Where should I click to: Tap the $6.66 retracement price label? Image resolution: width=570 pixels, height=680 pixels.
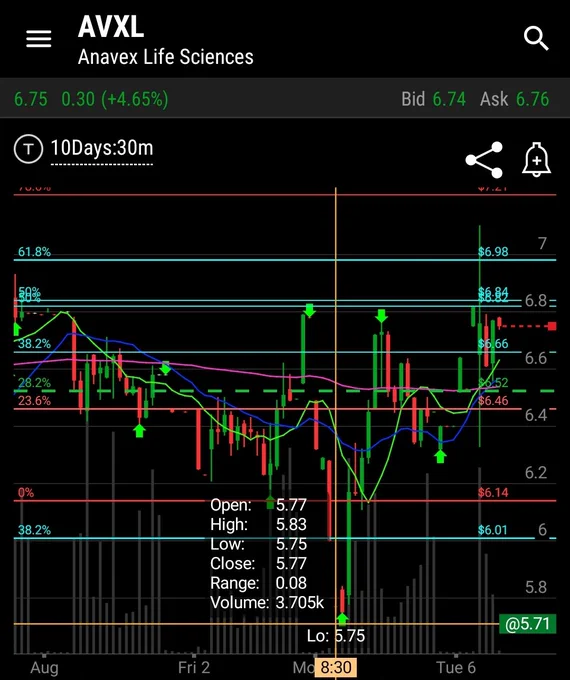pos(493,344)
